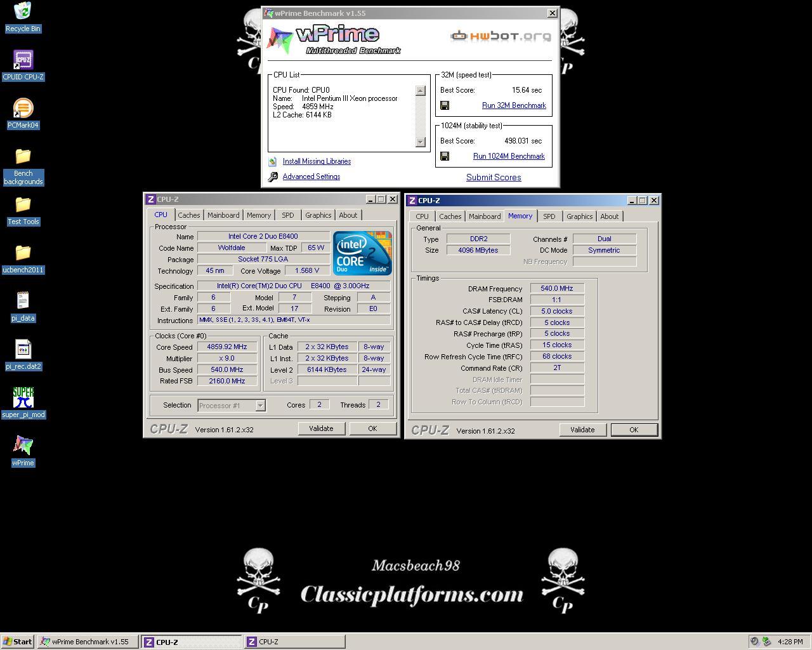Open About tab in right CPU-Z
The image size is (812, 650).
[609, 216]
